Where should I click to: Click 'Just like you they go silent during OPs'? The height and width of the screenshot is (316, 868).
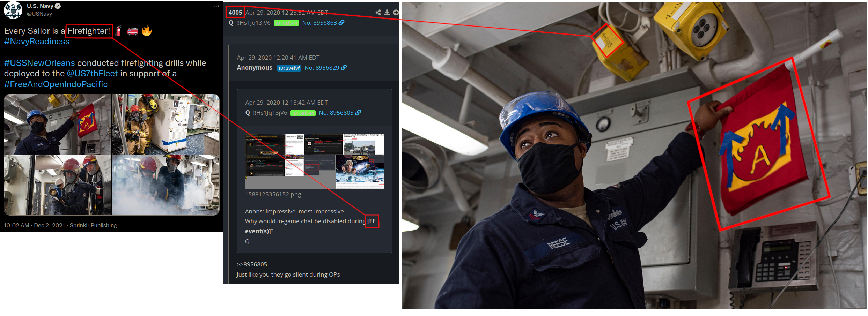(x=288, y=274)
